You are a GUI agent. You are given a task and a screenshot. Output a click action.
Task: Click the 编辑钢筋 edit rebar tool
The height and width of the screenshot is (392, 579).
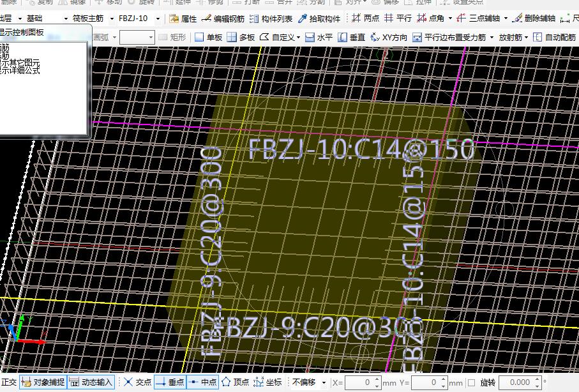click(x=223, y=19)
